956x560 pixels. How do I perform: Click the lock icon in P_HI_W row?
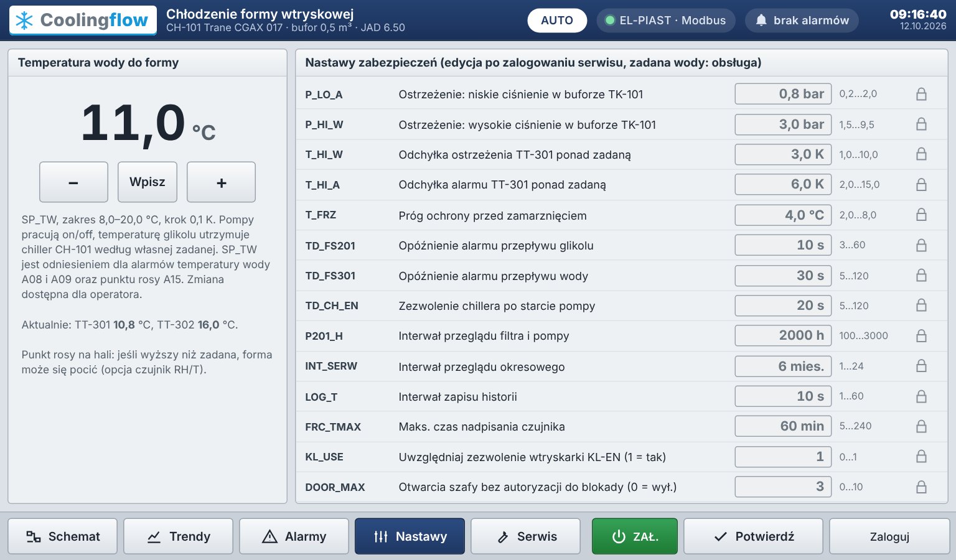921,124
